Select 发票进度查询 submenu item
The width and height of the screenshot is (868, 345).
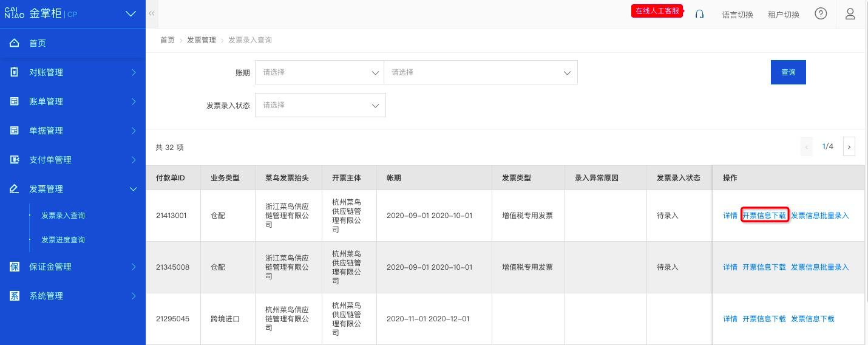63,240
